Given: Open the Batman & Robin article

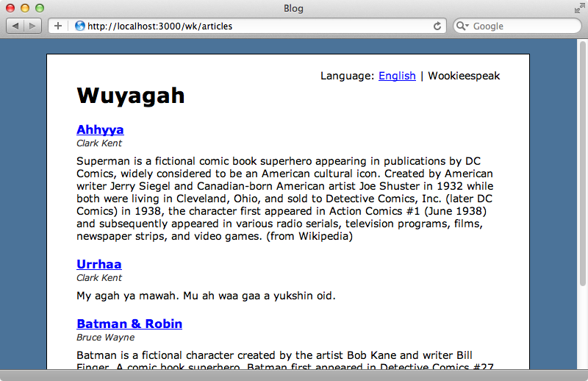Looking at the screenshot, I should [129, 324].
